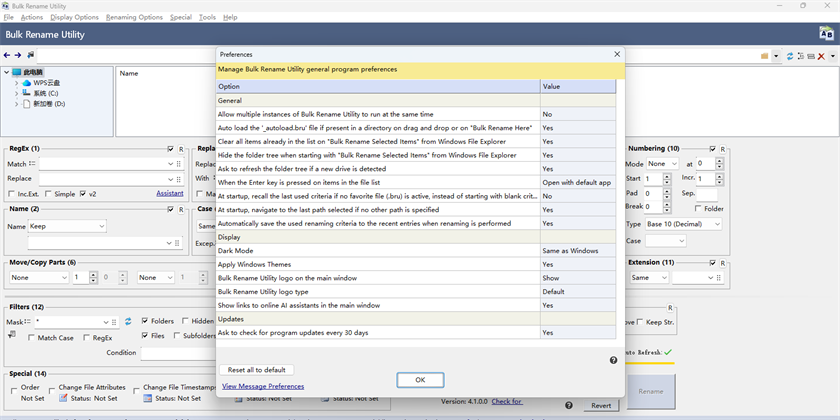Click the folder browse icon beside the path bar
This screenshot has height=420, width=840.
tap(764, 56)
